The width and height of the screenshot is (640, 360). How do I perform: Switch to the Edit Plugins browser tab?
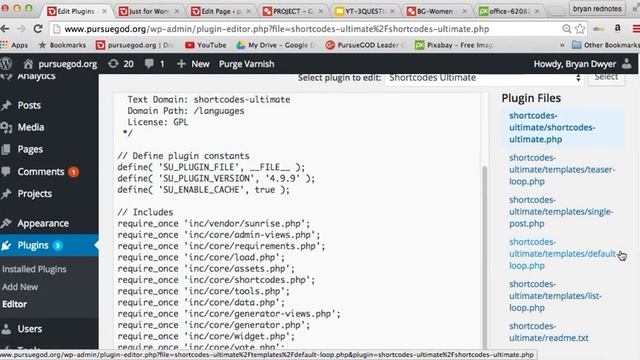[x=76, y=11]
